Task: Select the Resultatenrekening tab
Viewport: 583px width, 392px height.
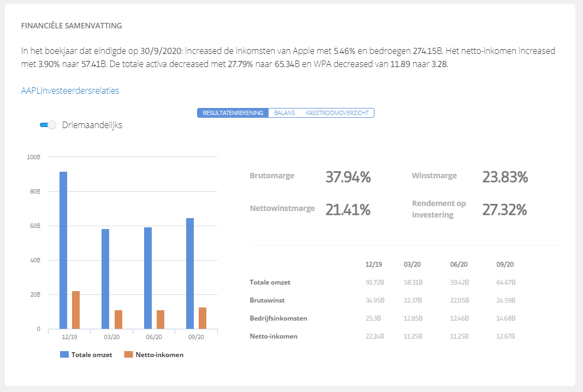Action: pyautogui.click(x=233, y=113)
